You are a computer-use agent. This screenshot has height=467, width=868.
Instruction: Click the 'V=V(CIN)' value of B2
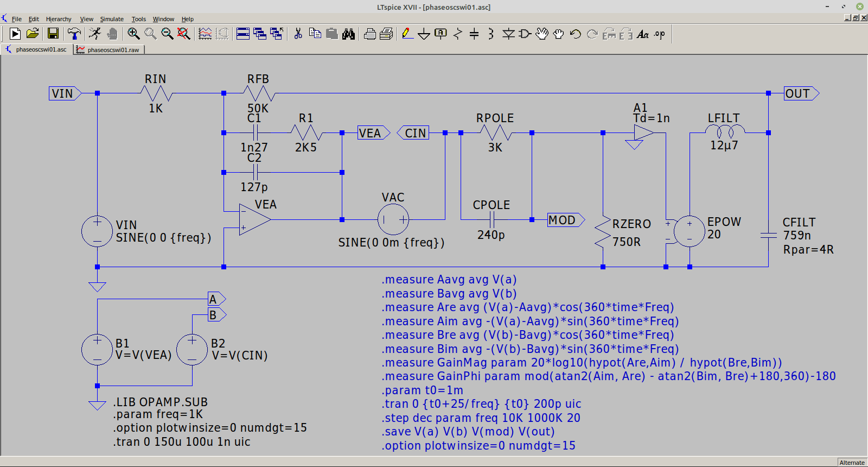tap(240, 356)
